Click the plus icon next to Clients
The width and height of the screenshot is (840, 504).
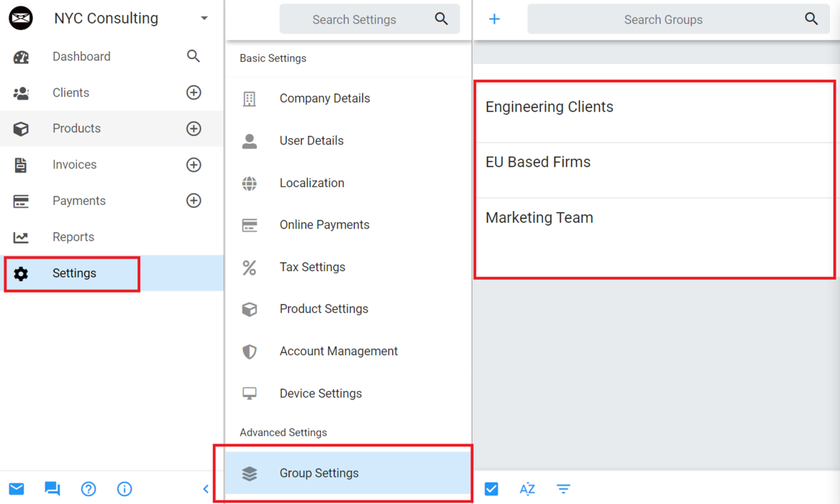pyautogui.click(x=194, y=93)
